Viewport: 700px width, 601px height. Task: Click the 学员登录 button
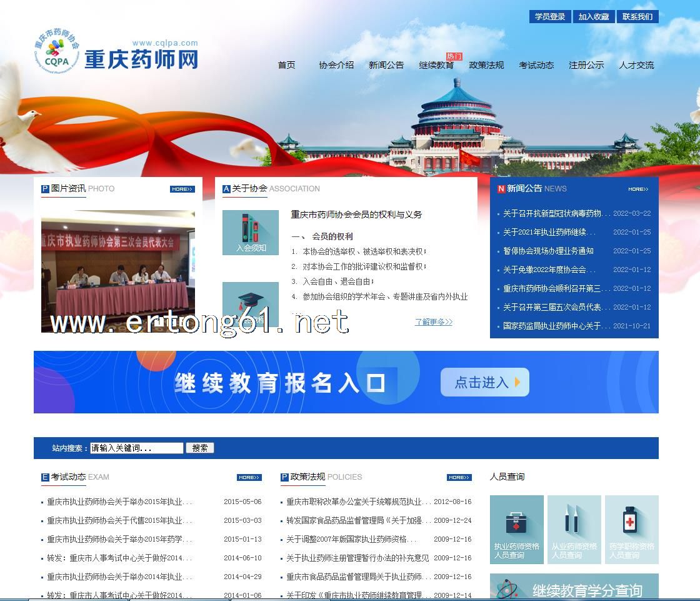pyautogui.click(x=550, y=17)
